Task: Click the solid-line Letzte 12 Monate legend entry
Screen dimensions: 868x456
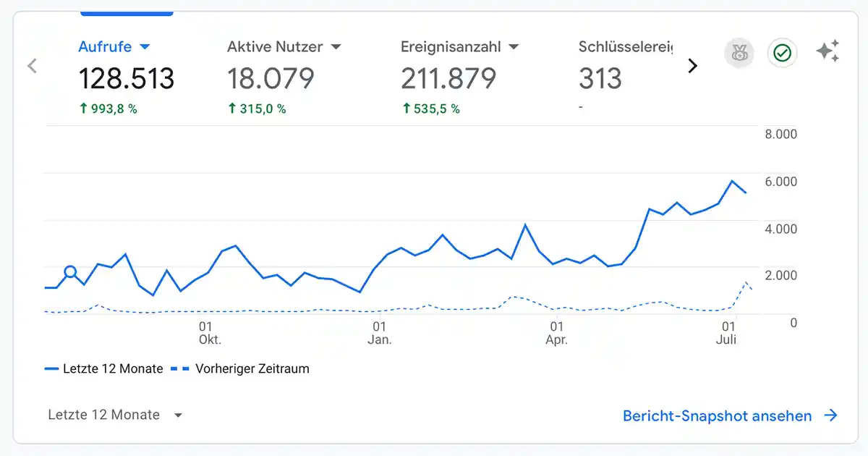Action: 103,368
